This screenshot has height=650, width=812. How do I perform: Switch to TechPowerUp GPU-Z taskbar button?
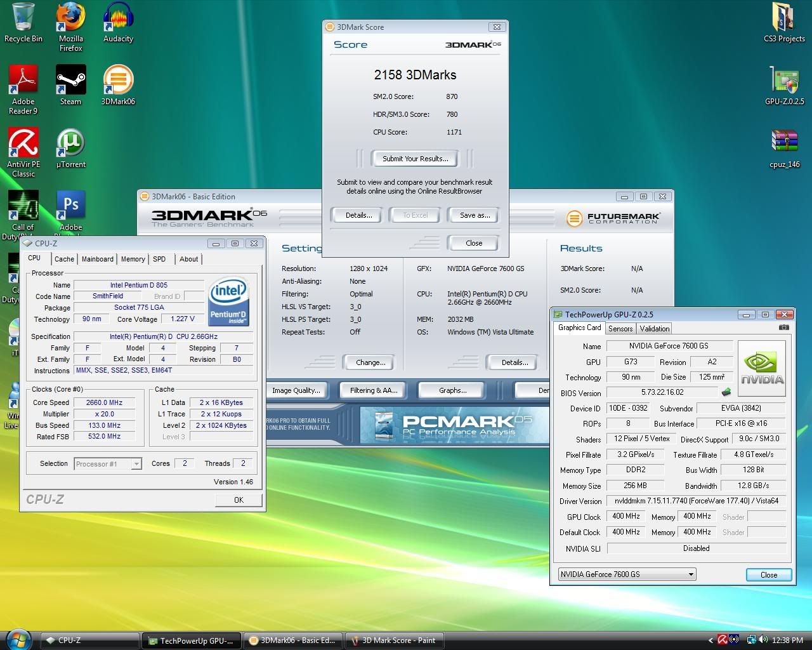point(192,640)
